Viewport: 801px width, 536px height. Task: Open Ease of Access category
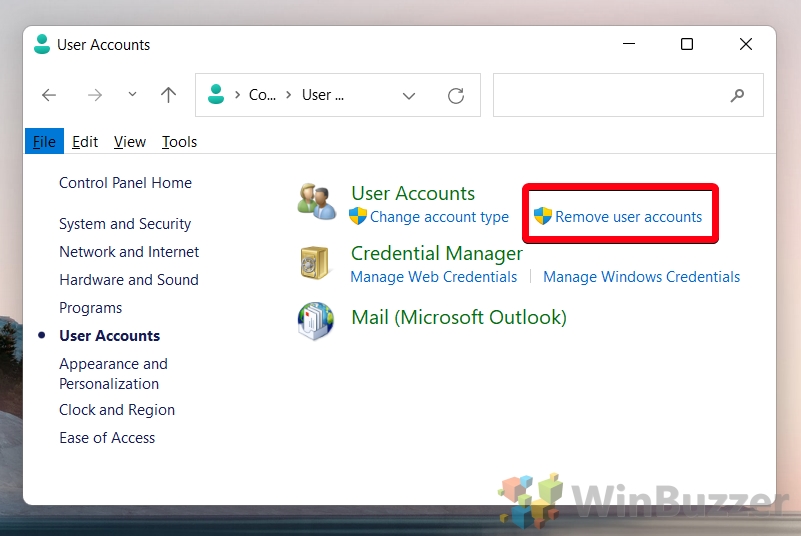pos(107,438)
